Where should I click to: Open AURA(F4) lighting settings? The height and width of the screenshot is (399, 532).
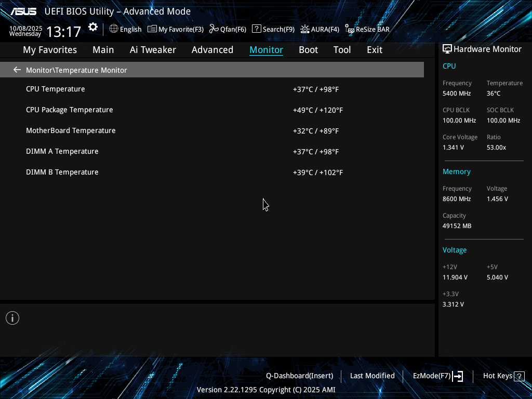[320, 29]
